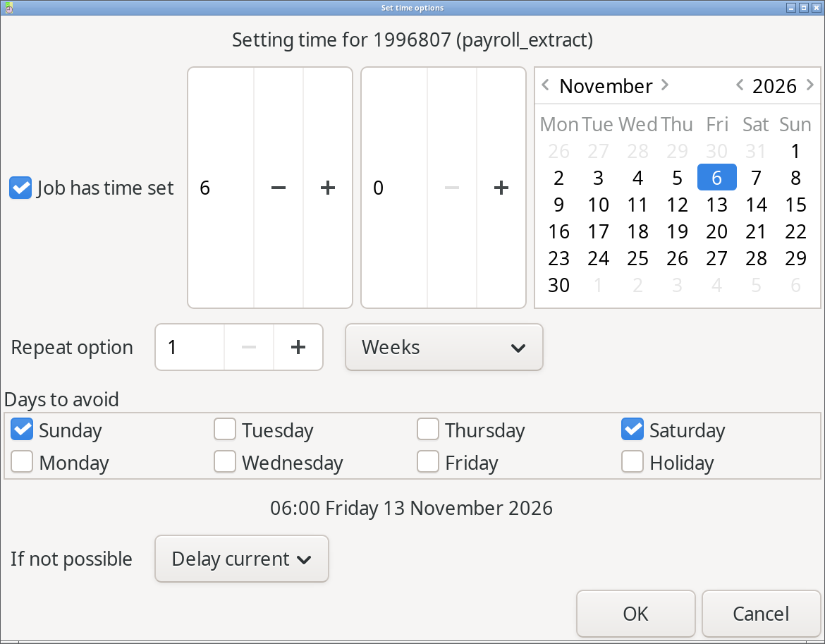Go to next month arrow

[665, 85]
